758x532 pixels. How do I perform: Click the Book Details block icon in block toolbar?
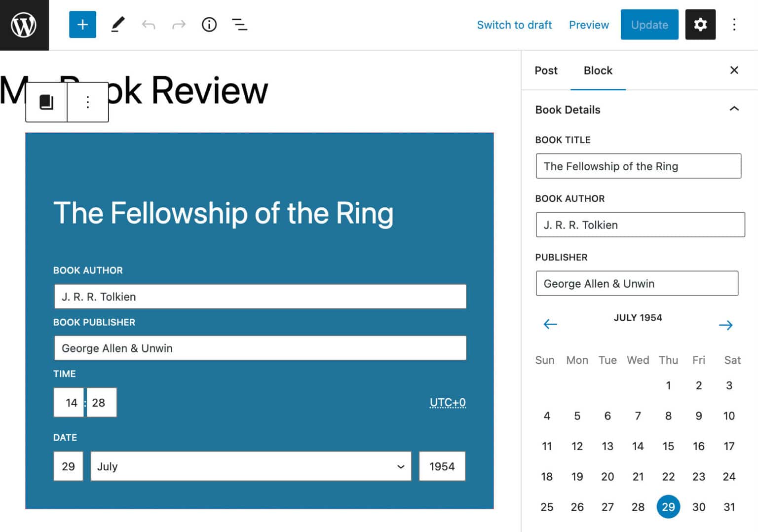[46, 102]
